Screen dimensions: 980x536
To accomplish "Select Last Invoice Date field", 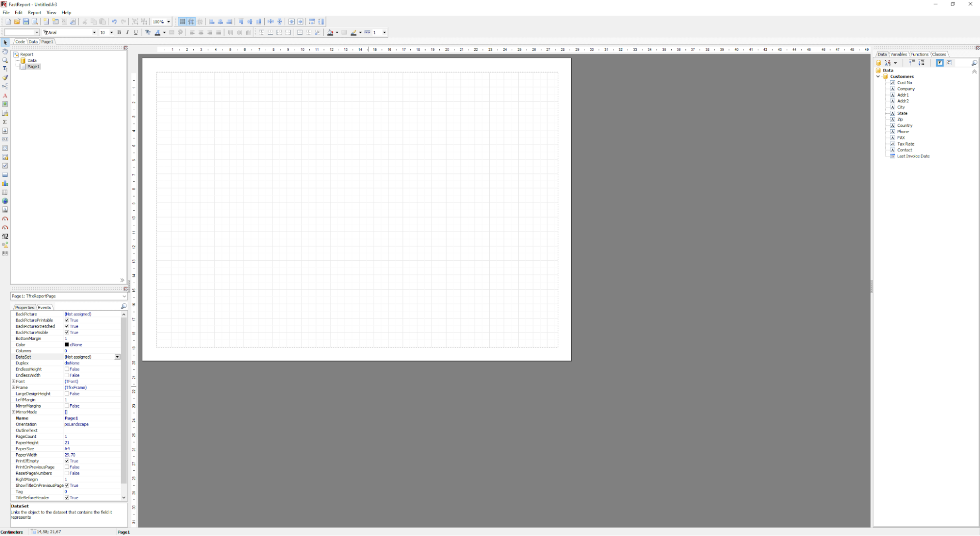I will 913,156.
